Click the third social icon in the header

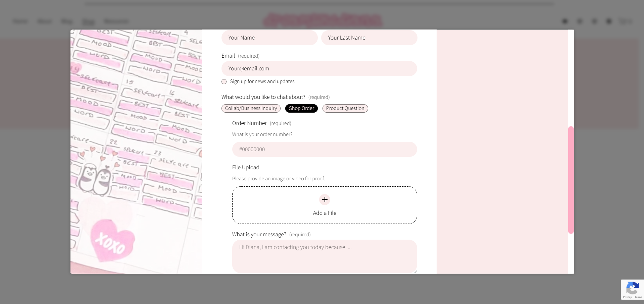594,21
